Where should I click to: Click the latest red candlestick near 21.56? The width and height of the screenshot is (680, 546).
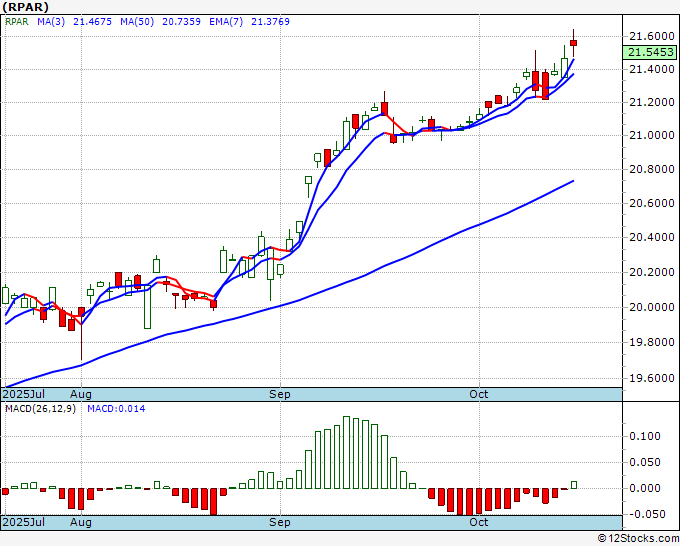[573, 43]
